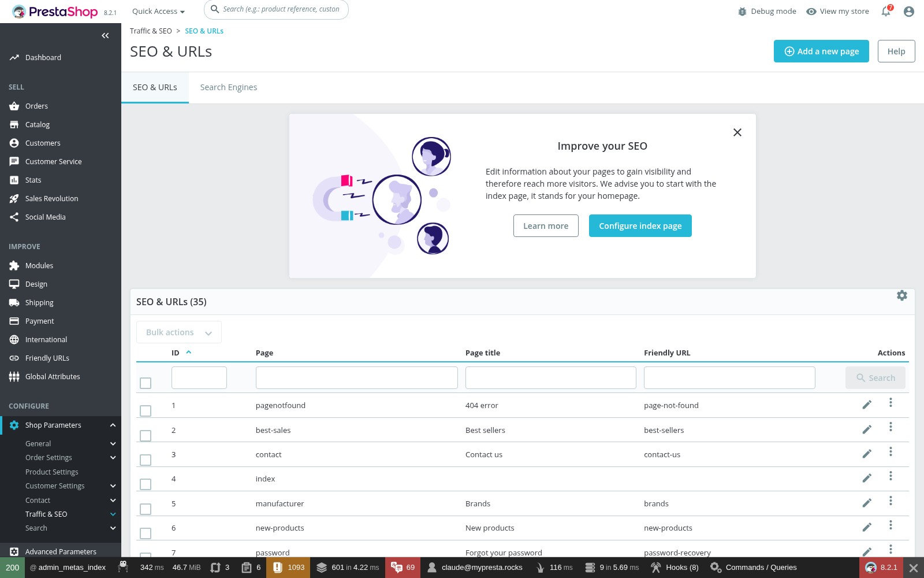This screenshot has width=924, height=578.
Task: Check the pagenotfound row checkbox
Action: point(146,411)
